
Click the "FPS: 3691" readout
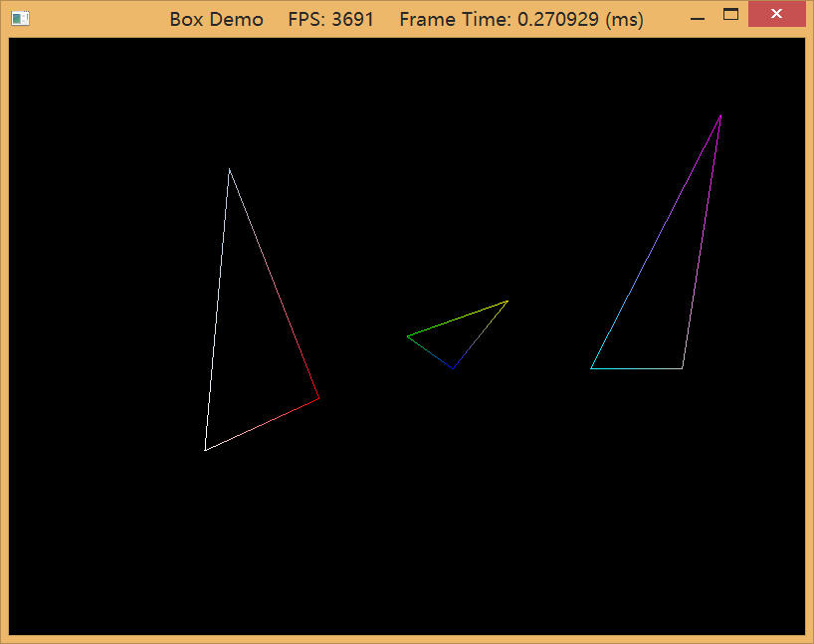(x=330, y=20)
